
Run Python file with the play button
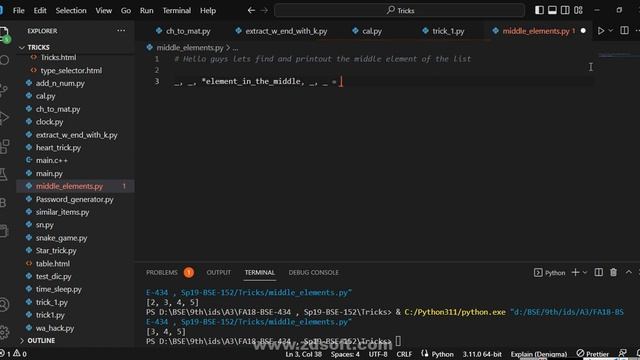point(601,31)
